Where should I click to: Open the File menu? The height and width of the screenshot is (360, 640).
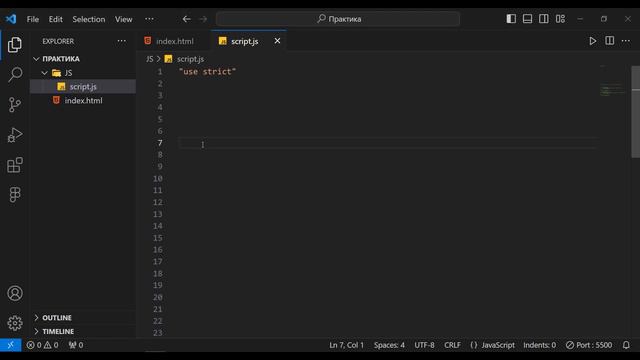coord(33,19)
